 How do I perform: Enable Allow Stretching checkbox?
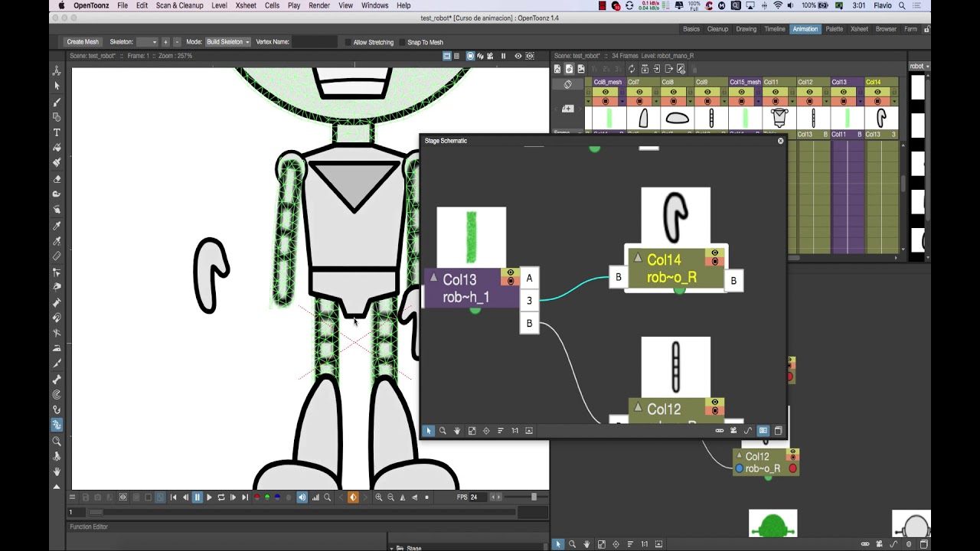coord(348,42)
